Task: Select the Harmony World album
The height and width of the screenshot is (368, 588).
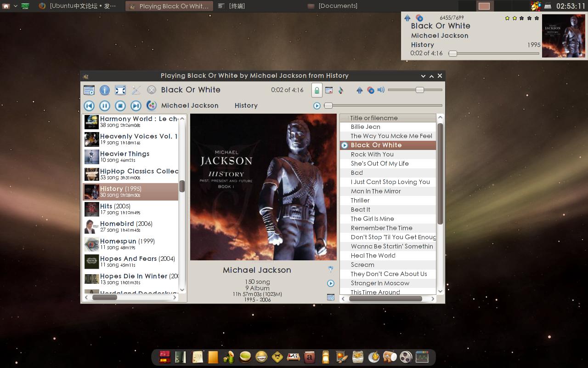Action: 130,122
